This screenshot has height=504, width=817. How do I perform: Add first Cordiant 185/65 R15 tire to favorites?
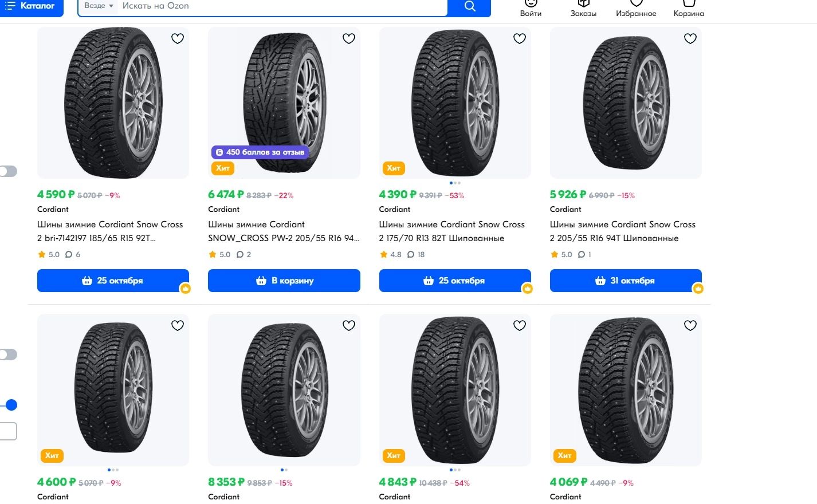click(x=178, y=38)
